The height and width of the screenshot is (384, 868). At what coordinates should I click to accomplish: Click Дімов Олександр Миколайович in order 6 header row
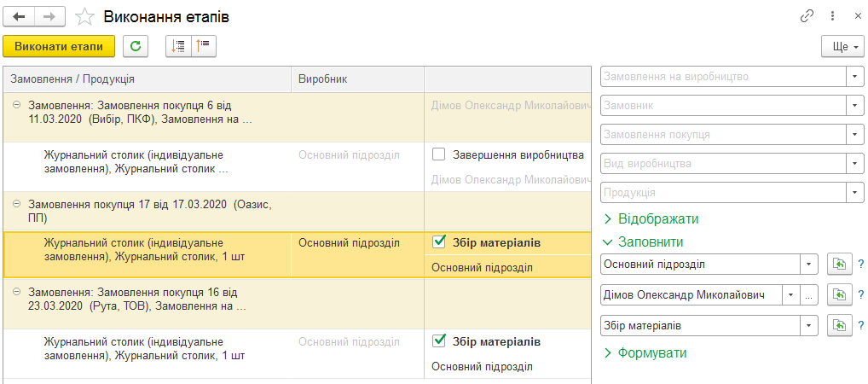(509, 105)
